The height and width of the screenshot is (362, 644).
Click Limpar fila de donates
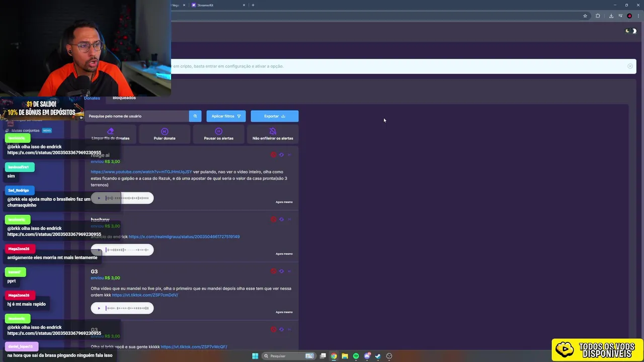[111, 134]
